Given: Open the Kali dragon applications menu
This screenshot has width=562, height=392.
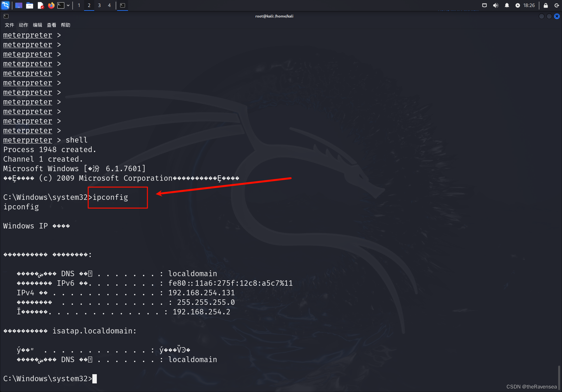Looking at the screenshot, I should [x=5, y=5].
